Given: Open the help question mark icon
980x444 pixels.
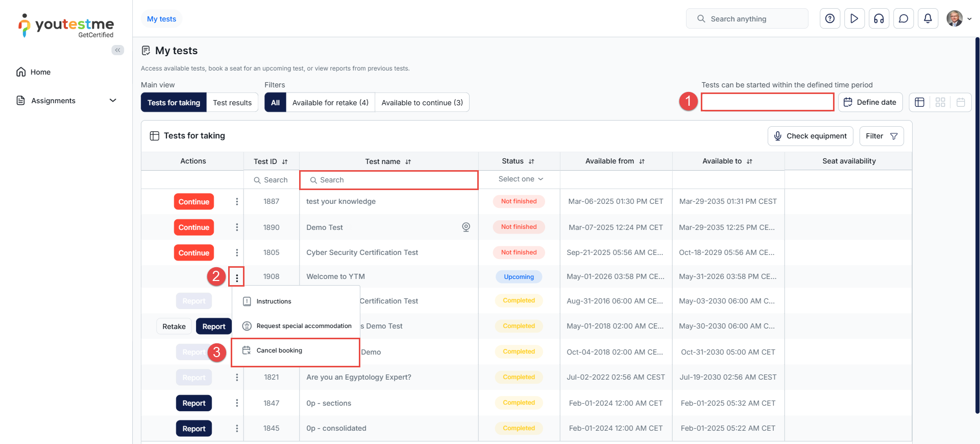Looking at the screenshot, I should click(830, 19).
